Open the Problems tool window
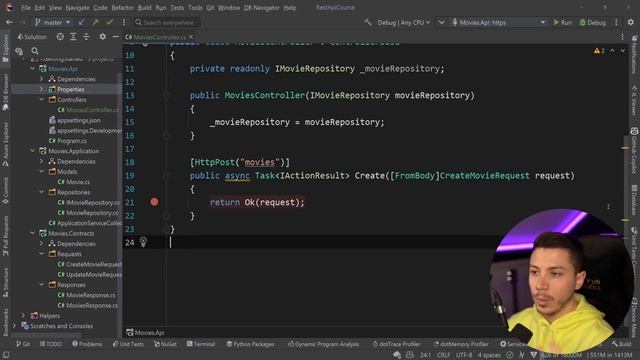This screenshot has width=640, height=360. 87,344
